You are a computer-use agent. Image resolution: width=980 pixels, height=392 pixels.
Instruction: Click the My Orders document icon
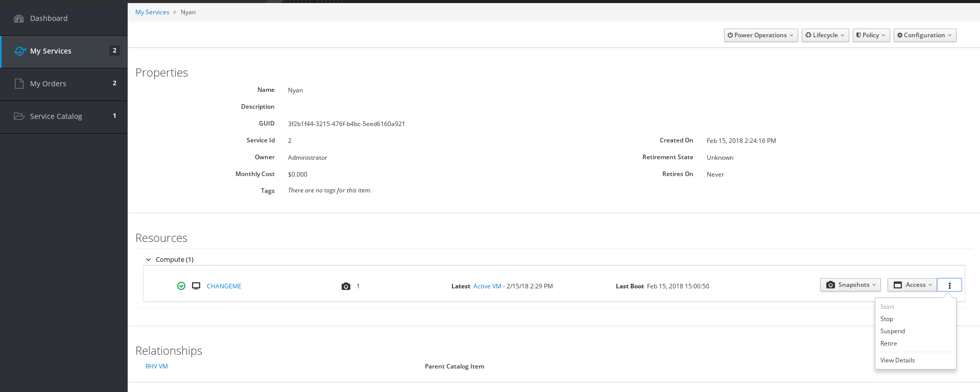(x=19, y=84)
